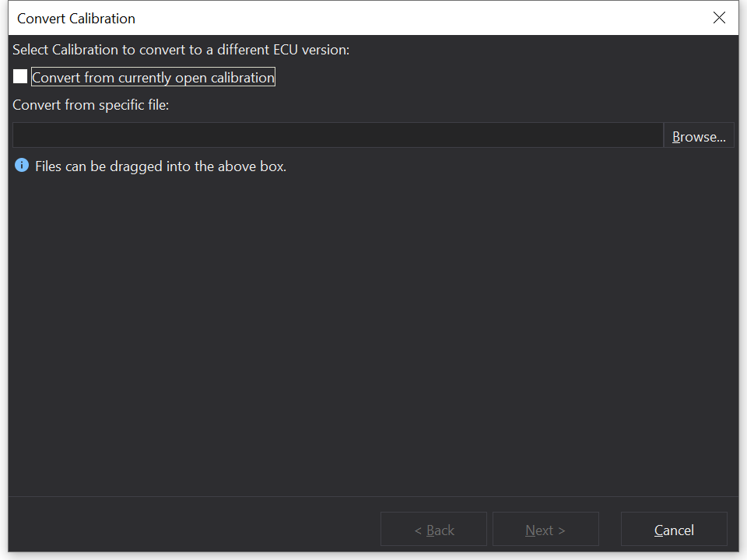This screenshot has width=747, height=560.
Task: Click the 'Convert from currently open calibration' label text
Action: 153,78
